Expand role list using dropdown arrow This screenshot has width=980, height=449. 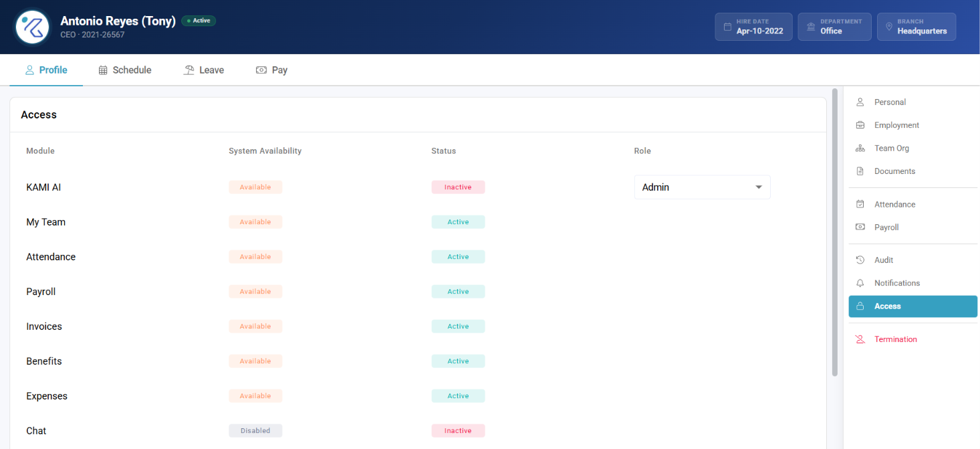pyautogui.click(x=759, y=187)
